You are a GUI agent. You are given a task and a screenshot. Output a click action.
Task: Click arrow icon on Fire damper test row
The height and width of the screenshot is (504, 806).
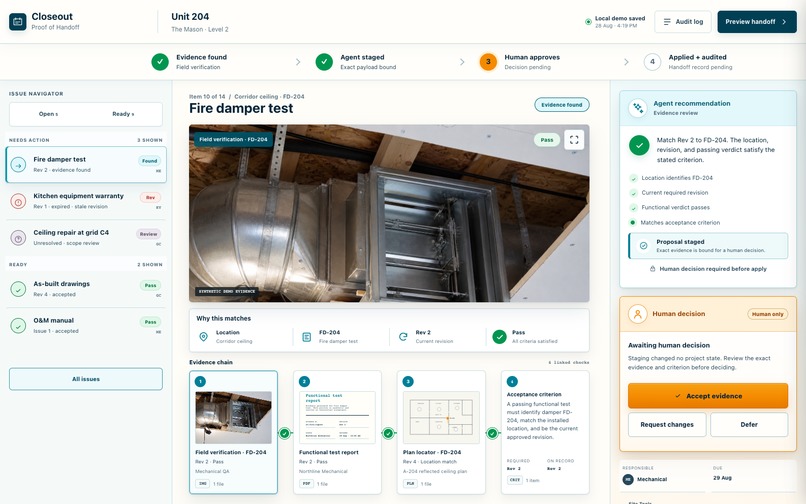pos(19,165)
